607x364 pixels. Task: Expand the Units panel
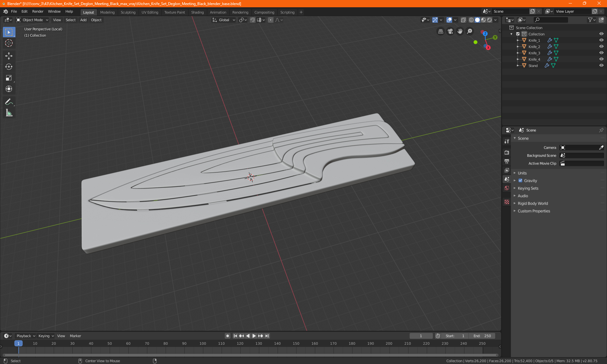pos(522,173)
